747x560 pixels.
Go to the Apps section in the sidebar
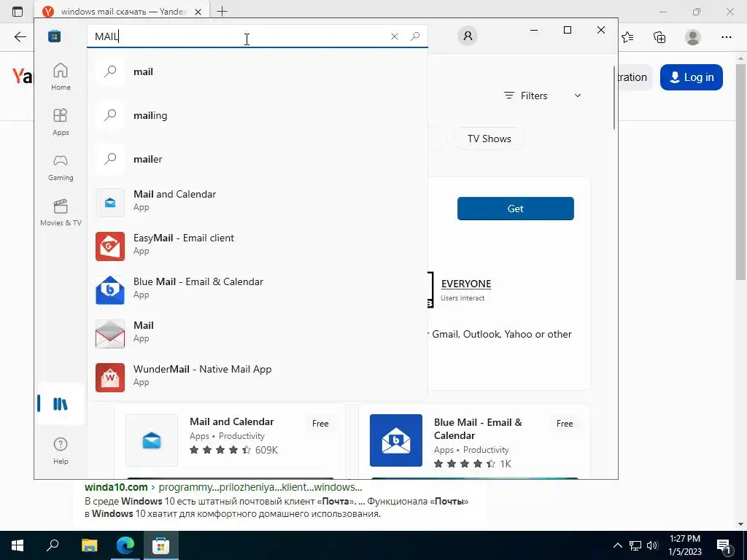tap(61, 122)
